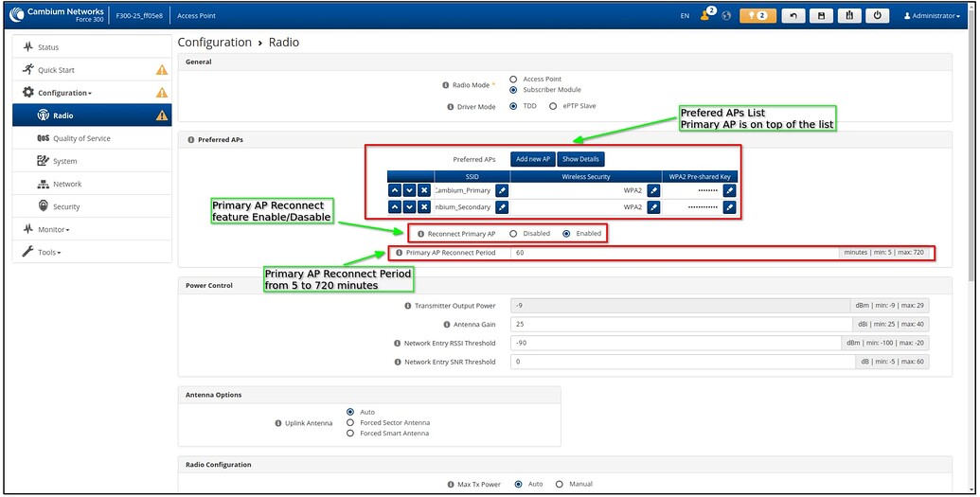Click Network Entry SNR Threshold field
The height and width of the screenshot is (497, 980).
tap(683, 362)
